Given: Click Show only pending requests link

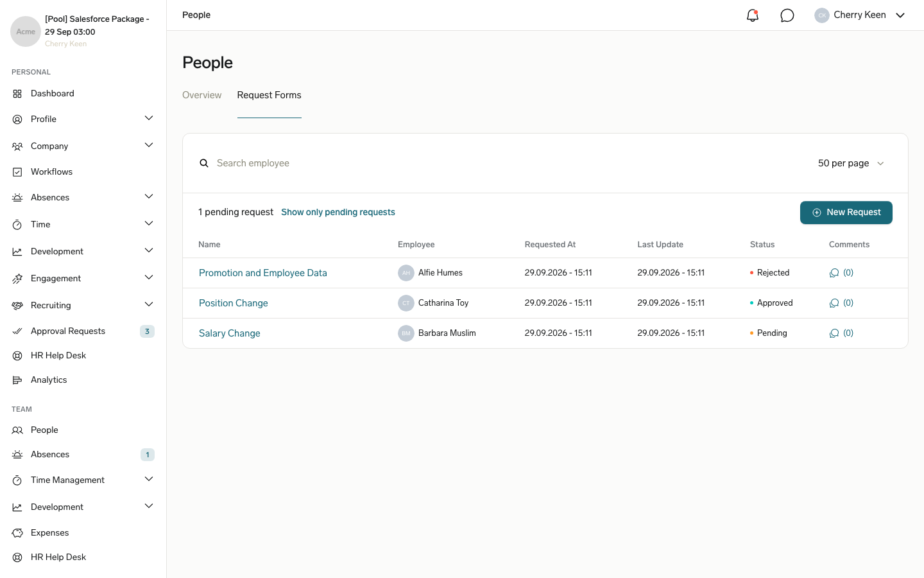Looking at the screenshot, I should click(338, 212).
